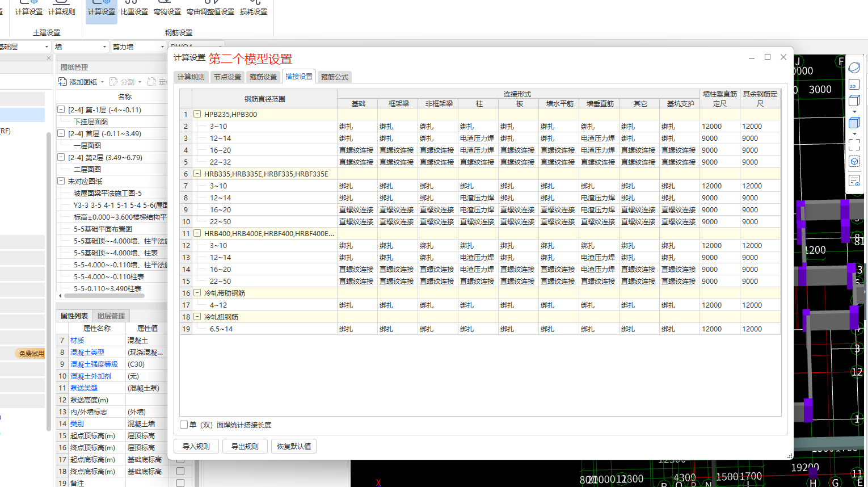Image resolution: width=868 pixels, height=487 pixels.
Task: Collapse the HRB400,HRB400E group row
Action: [x=197, y=233]
